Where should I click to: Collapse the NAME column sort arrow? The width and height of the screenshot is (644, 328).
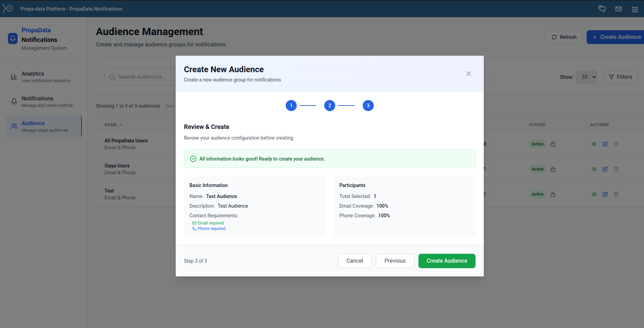click(120, 124)
